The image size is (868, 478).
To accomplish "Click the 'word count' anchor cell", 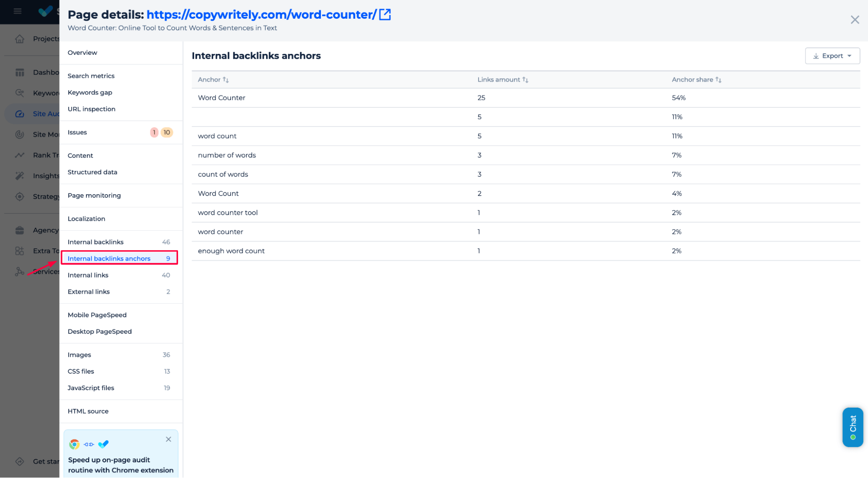I will [217, 136].
